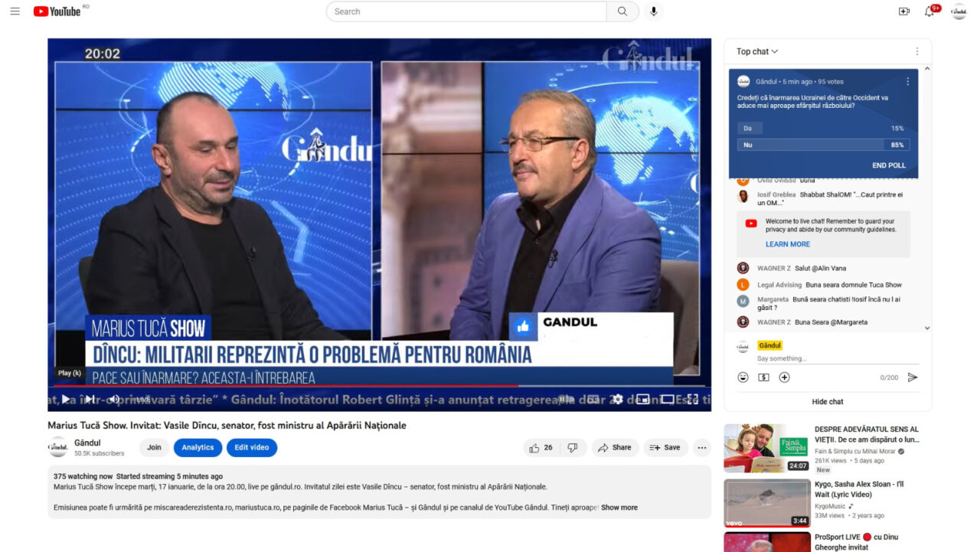This screenshot has width=980, height=552.
Task: Switch to miniplayer mode
Action: point(642,399)
